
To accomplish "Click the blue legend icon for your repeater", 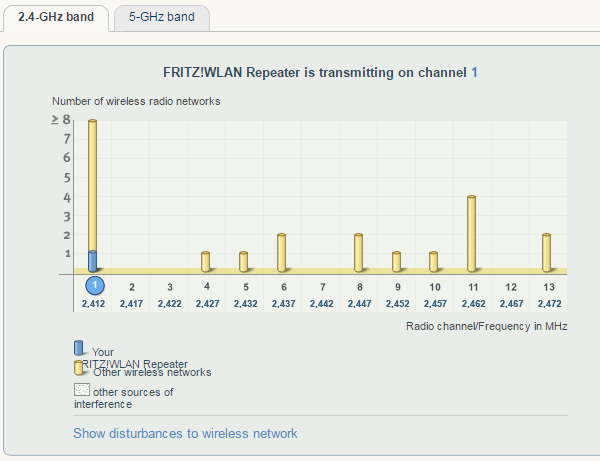I will [80, 348].
